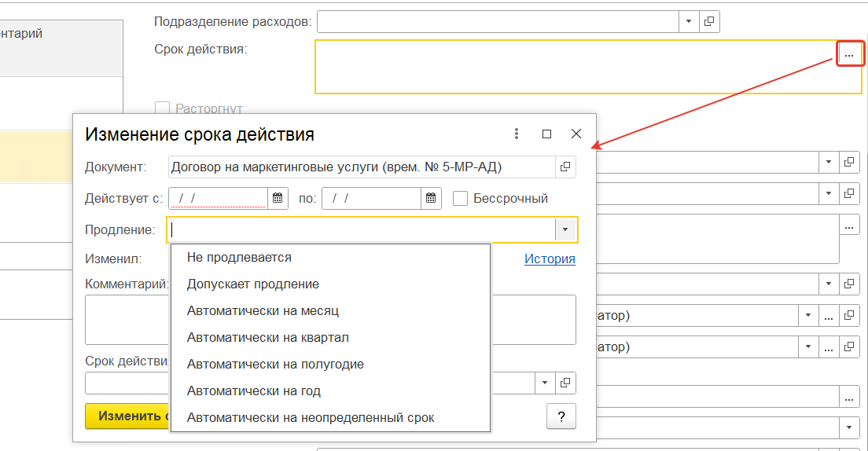Maximize the Изменение срока действия dialog
868x451 pixels.
pyautogui.click(x=547, y=134)
